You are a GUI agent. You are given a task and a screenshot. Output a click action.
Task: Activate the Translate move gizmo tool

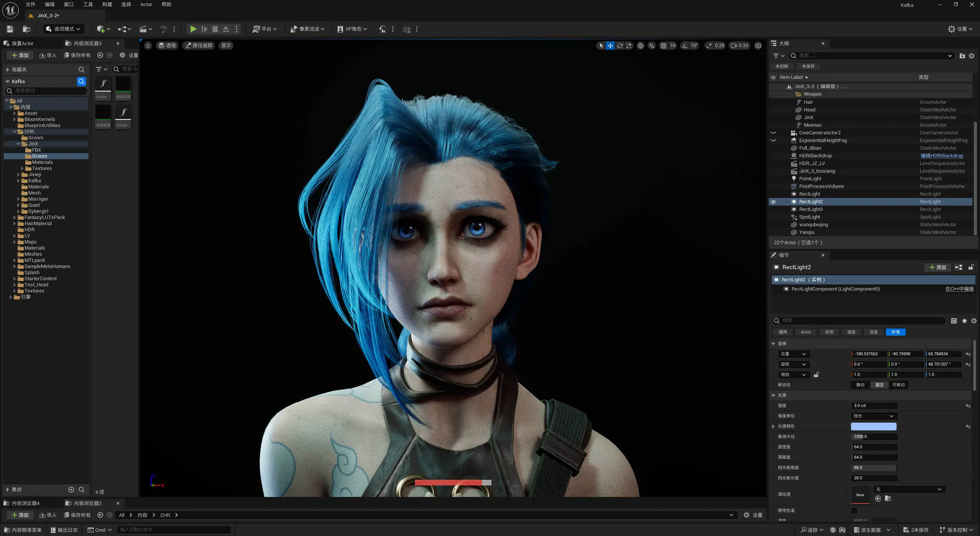click(610, 46)
